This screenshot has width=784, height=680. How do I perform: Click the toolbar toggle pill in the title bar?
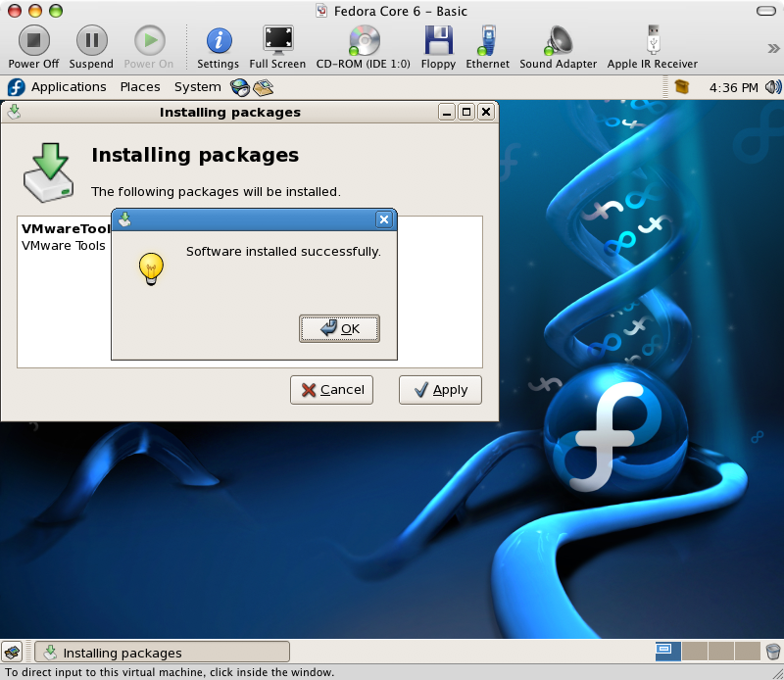[766, 11]
